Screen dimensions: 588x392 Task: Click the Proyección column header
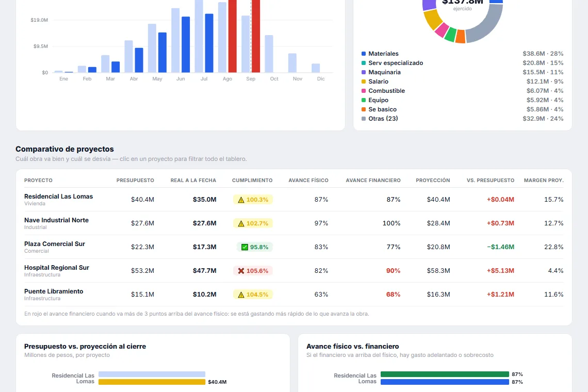tap(433, 181)
